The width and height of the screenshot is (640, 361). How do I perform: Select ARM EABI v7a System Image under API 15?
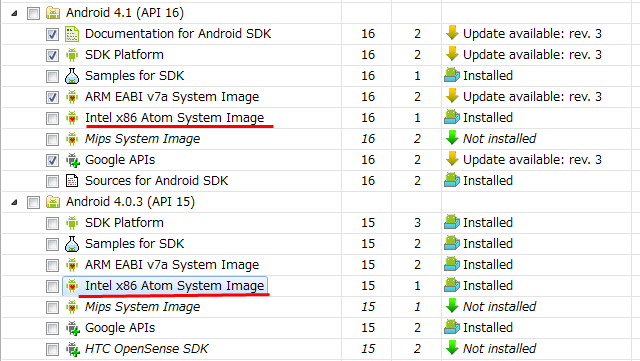point(172,265)
